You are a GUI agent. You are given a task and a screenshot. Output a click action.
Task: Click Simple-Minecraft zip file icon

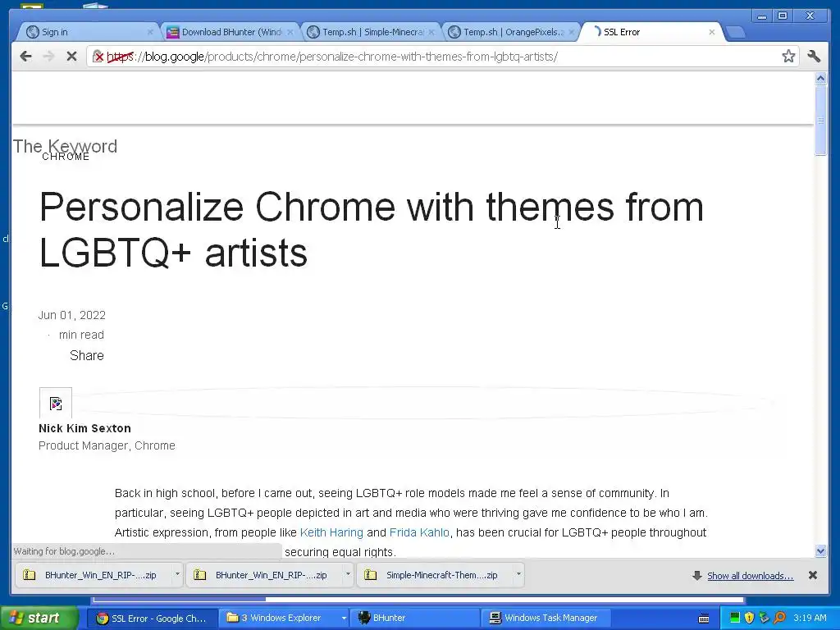370,575
